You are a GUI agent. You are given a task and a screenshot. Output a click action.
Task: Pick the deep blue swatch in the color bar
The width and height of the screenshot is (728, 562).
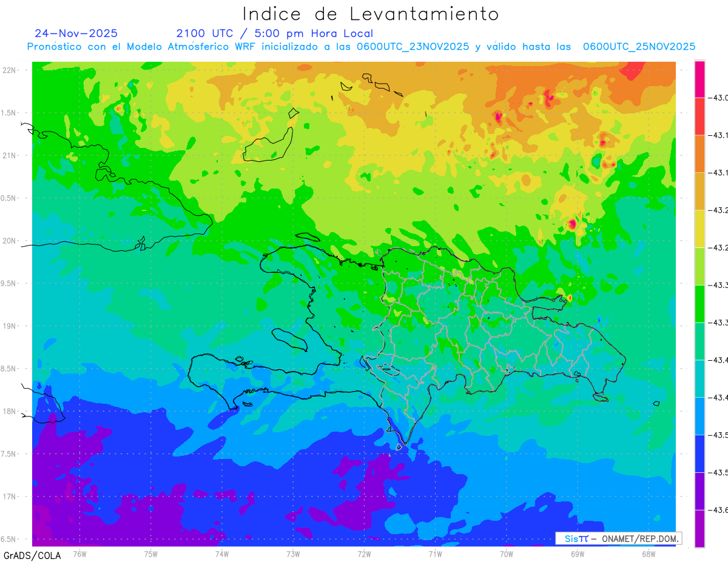pyautogui.click(x=699, y=453)
